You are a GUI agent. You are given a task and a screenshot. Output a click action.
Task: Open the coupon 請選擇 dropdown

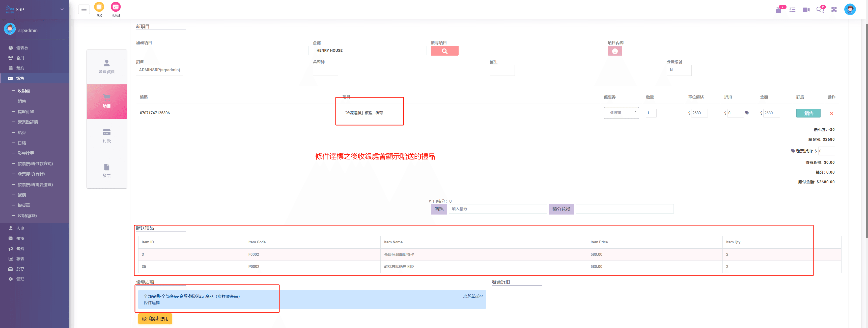point(621,113)
